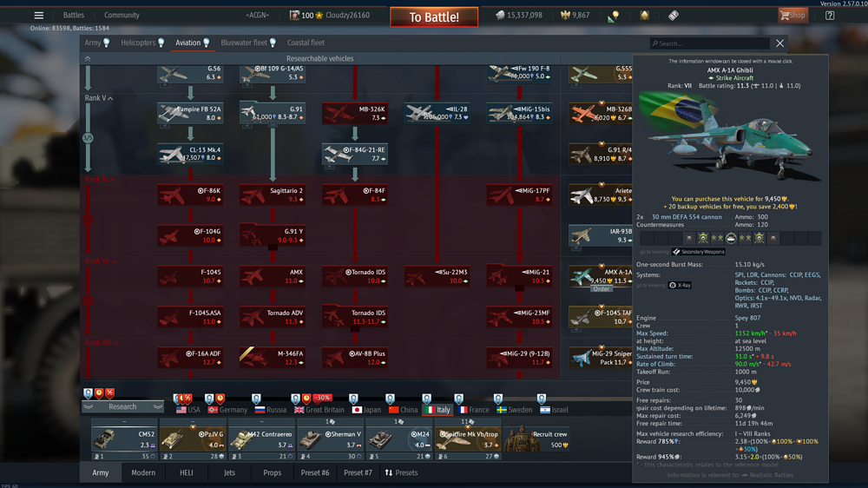The height and width of the screenshot is (488, 868).
Task: Switch to Preset #7
Action: (x=358, y=473)
